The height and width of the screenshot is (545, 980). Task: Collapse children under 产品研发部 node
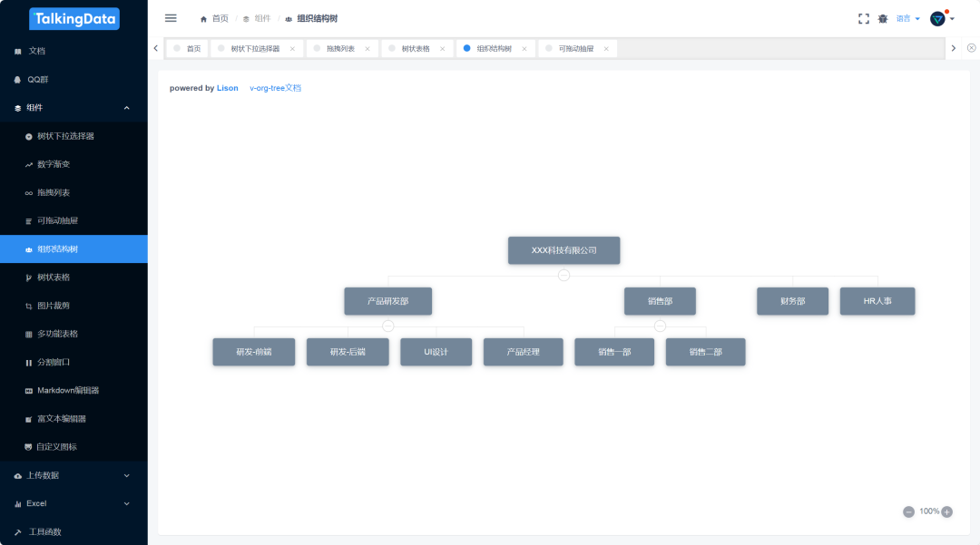point(388,326)
